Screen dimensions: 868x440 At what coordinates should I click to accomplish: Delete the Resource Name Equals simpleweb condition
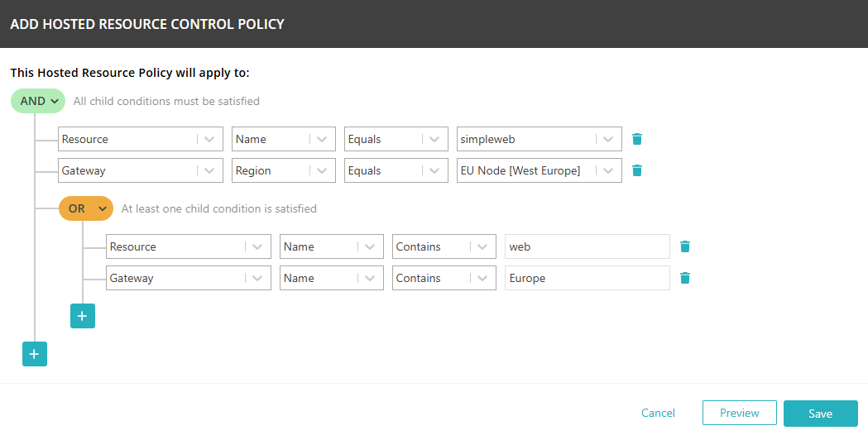[x=636, y=139]
